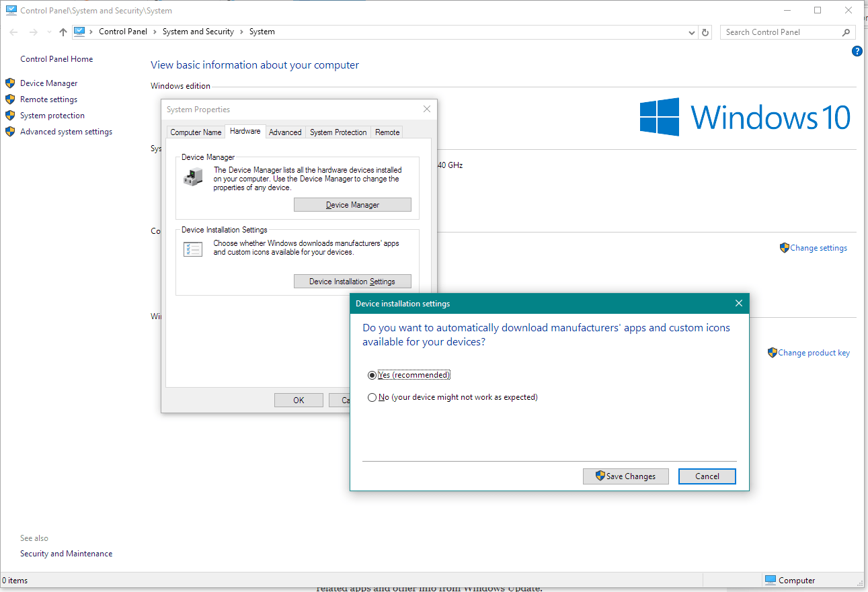The image size is (868, 592).
Task: Click the Device Installation Settings checklist icon
Action: (x=193, y=249)
